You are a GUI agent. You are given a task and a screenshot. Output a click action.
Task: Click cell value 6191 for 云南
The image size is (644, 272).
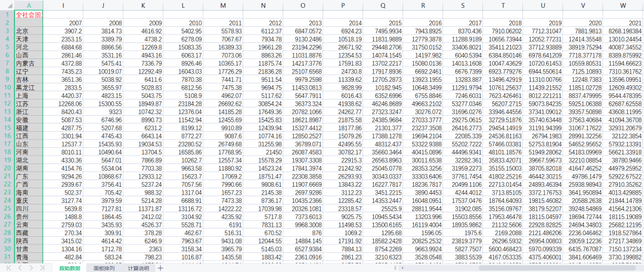[x=223, y=224]
